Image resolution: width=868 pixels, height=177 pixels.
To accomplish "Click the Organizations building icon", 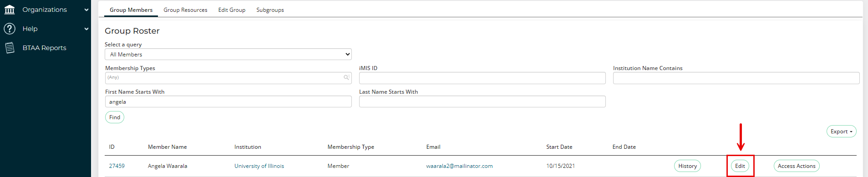I will pyautogui.click(x=10, y=10).
